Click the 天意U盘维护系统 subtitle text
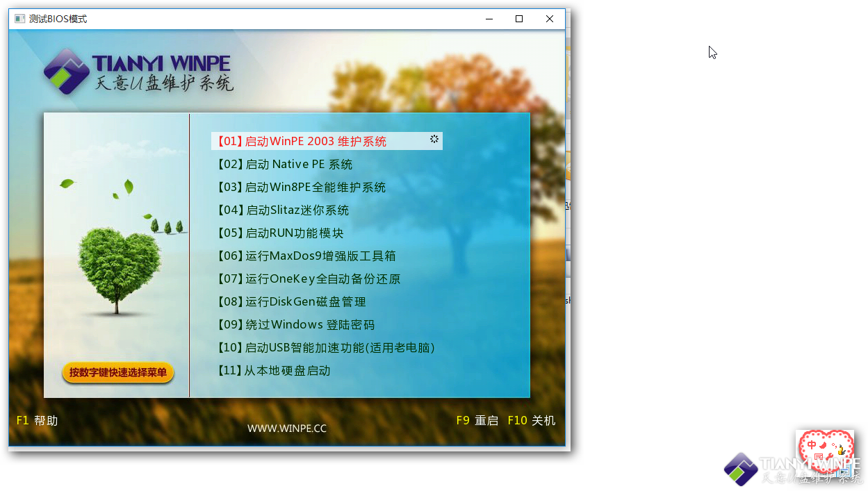This screenshot has width=868, height=491. point(164,85)
